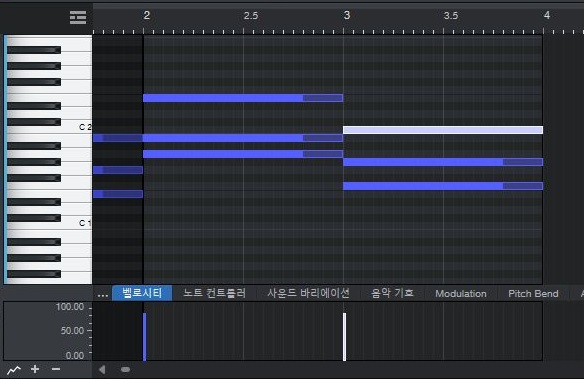Click the 50.00 velocity scale value
The width and height of the screenshot is (584, 379).
[x=72, y=331]
